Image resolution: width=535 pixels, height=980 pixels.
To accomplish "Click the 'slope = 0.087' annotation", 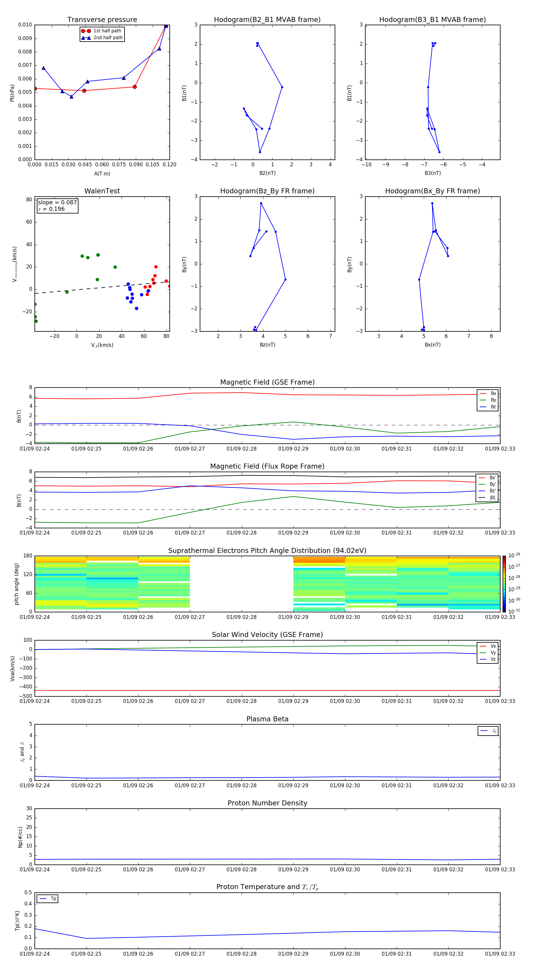I will pyautogui.click(x=57, y=203).
